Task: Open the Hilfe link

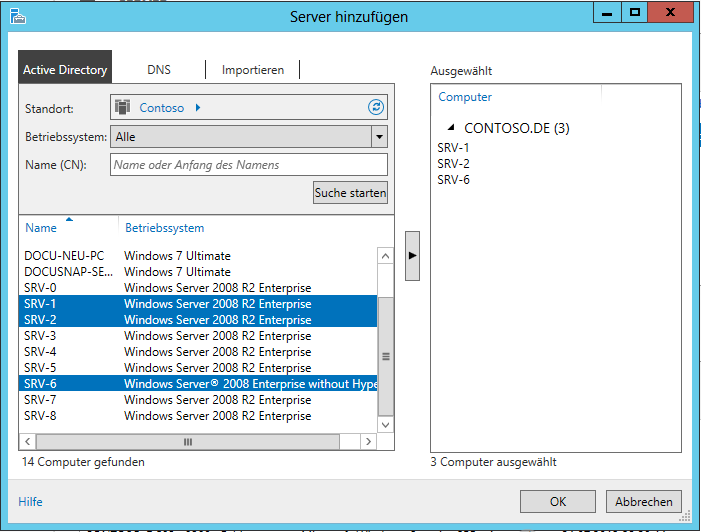Action: pos(30,502)
